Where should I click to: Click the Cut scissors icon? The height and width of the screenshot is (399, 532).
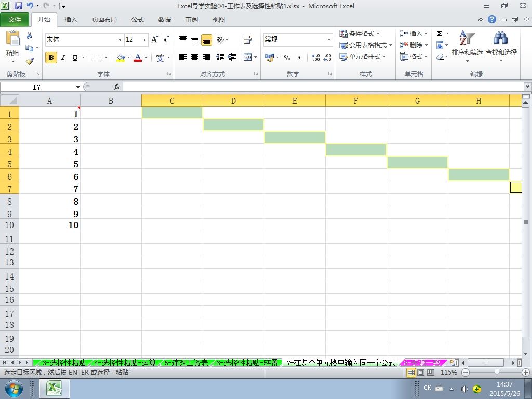pos(30,35)
